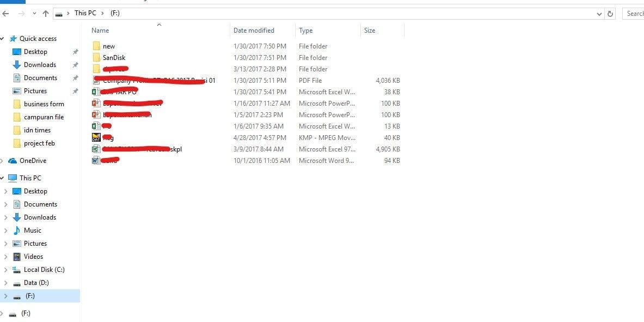Viewport: 644px width, 322px height.
Task: Click the Back navigation arrow
Action: click(x=5, y=14)
